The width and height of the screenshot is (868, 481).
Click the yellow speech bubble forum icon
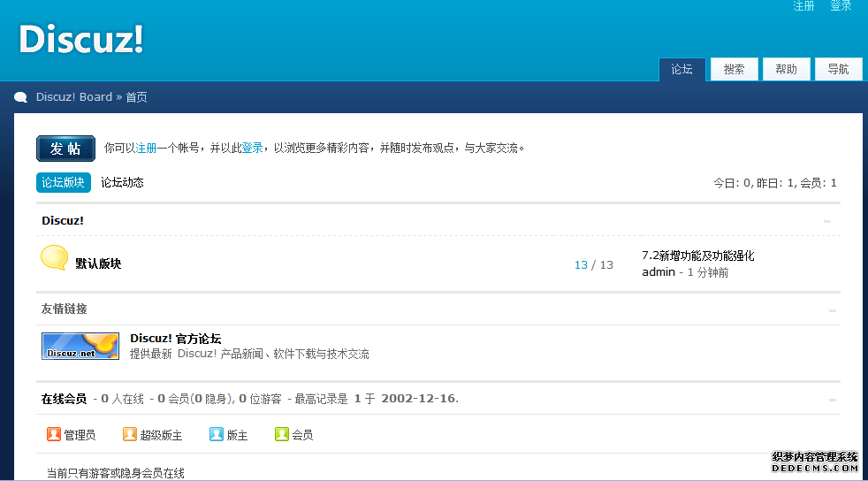pyautogui.click(x=54, y=257)
